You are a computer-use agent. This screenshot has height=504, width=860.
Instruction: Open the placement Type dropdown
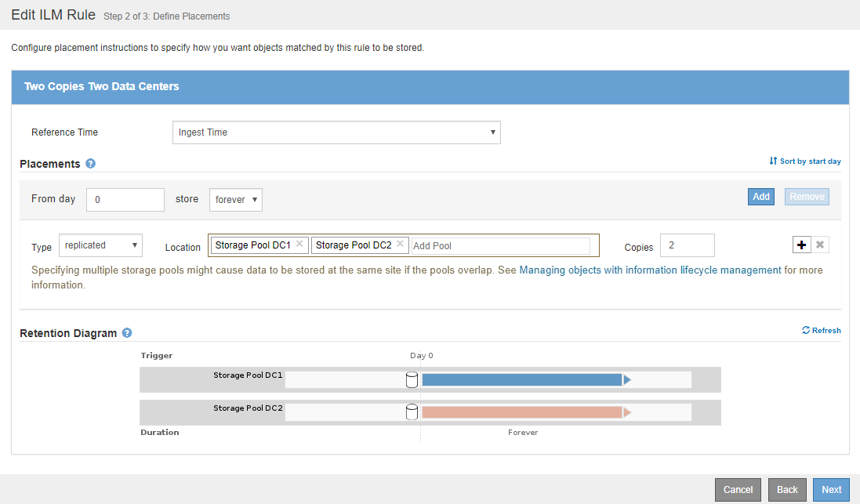pos(100,245)
